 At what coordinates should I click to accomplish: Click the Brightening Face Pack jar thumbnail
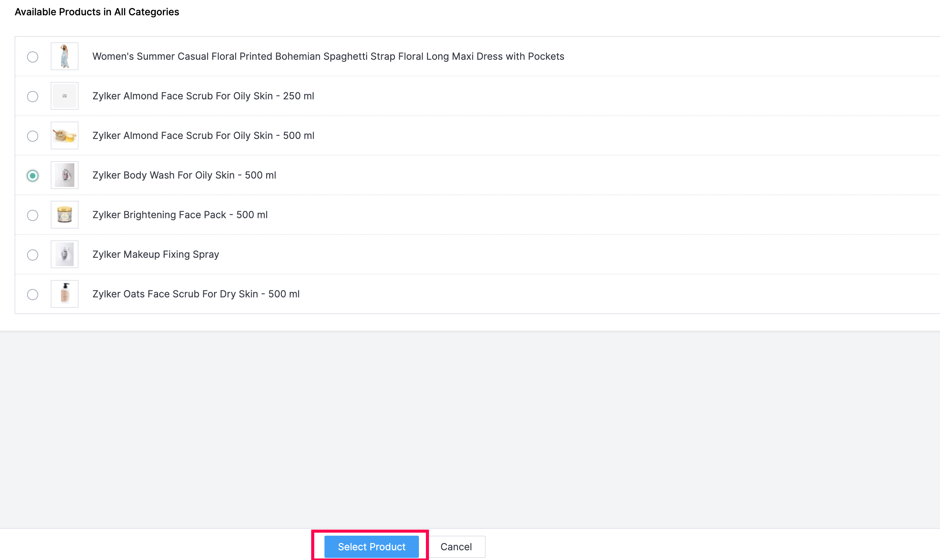coord(65,215)
